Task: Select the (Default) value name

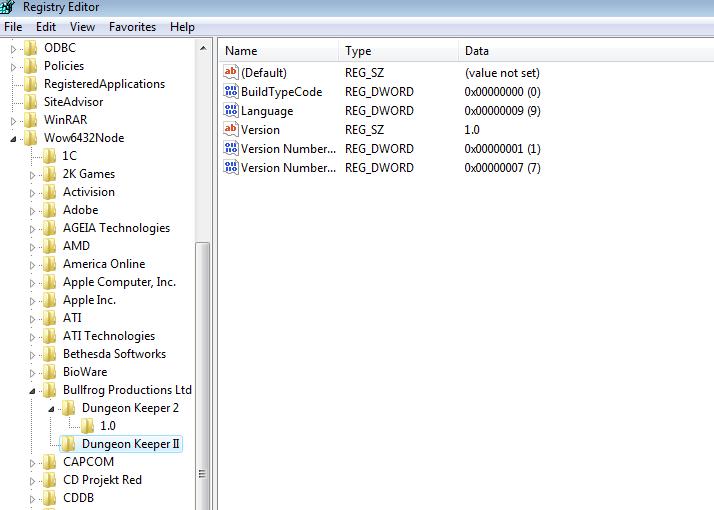Action: point(264,73)
